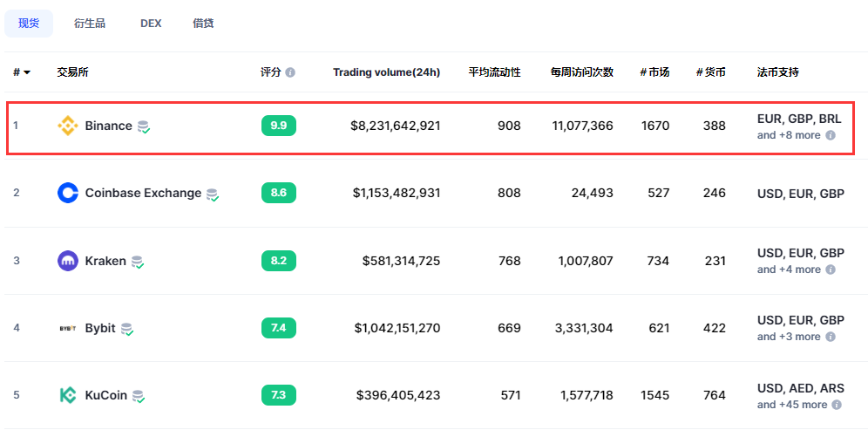Screen dimensions: 868x430
Task: Click the reserve badge next to Binance
Action: click(x=144, y=126)
